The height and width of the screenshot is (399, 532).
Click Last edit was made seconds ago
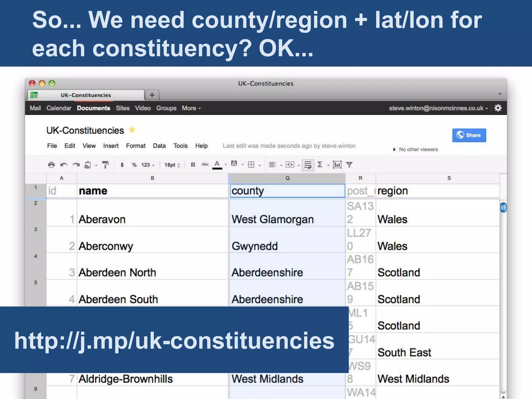point(289,146)
